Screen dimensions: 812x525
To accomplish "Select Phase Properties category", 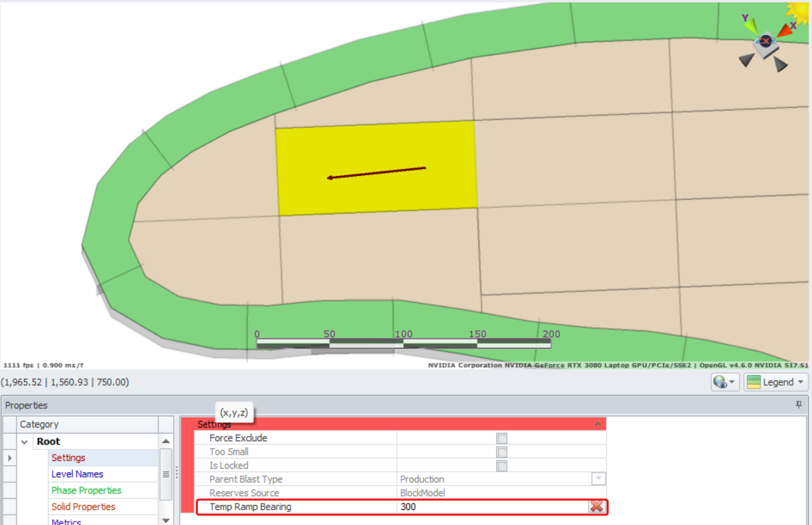I will click(86, 490).
